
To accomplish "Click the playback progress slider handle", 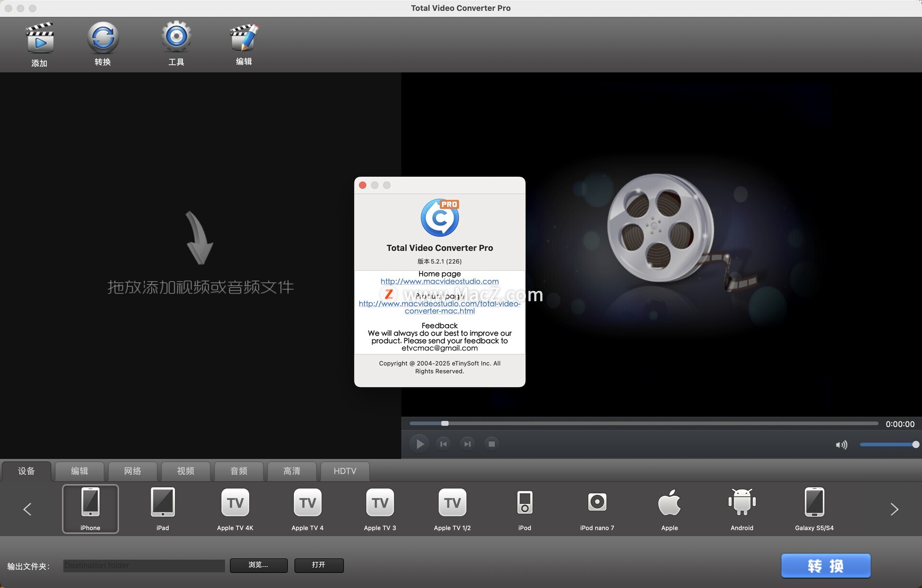I will pos(445,423).
